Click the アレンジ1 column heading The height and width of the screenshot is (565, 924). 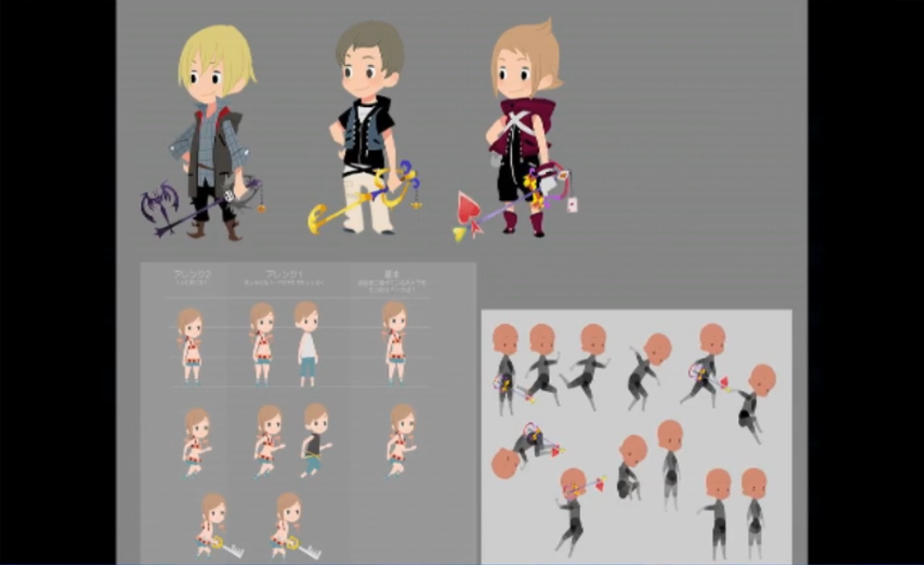284,275
